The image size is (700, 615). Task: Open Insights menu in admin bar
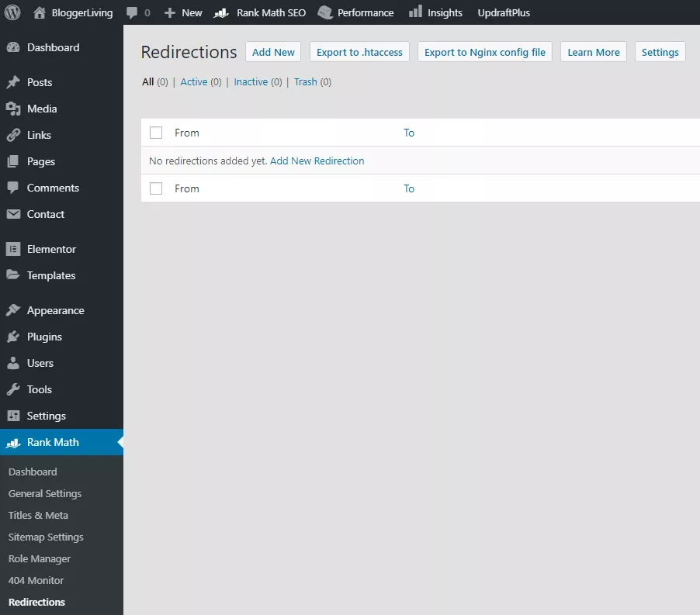click(435, 12)
